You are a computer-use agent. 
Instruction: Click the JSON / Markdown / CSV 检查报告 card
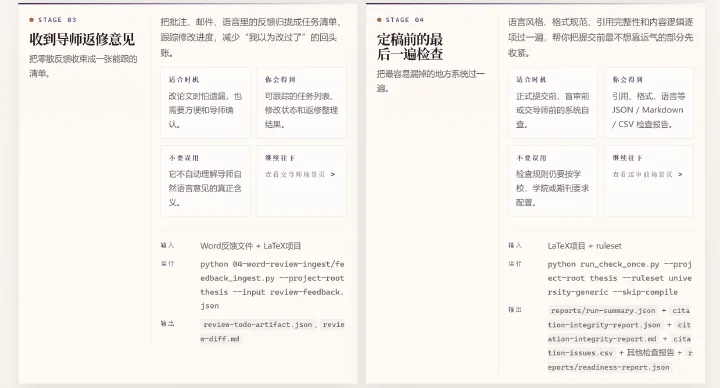[649, 103]
